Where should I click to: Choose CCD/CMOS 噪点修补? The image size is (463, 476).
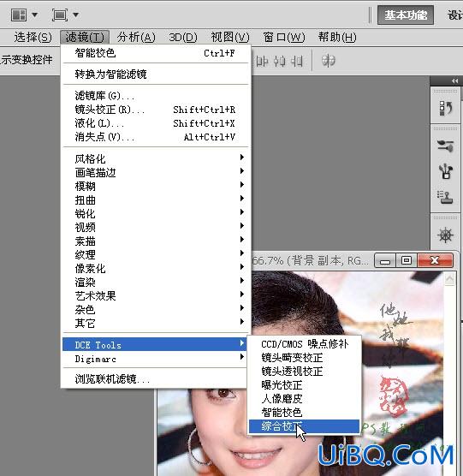305,344
